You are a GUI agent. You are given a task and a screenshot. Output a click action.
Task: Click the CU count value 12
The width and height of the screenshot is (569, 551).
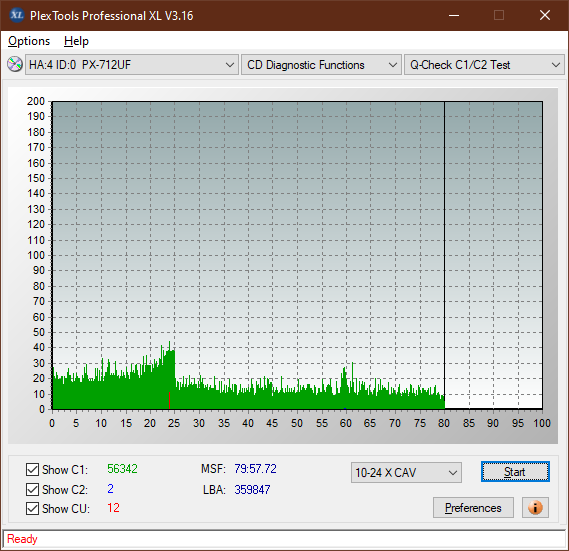113,508
